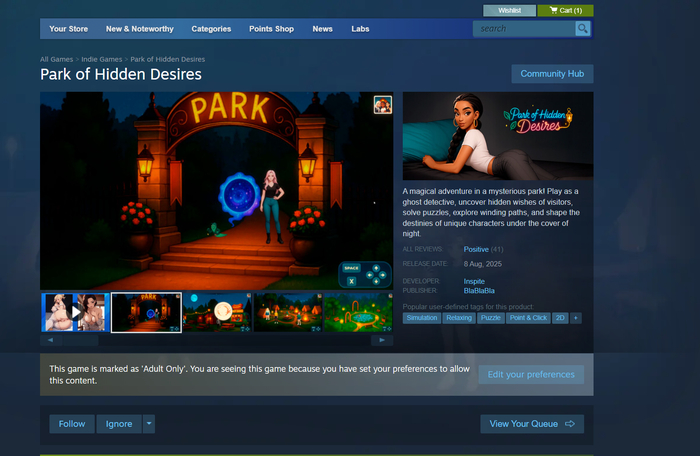
Task: Click the plus icon to add tags
Action: click(x=576, y=318)
